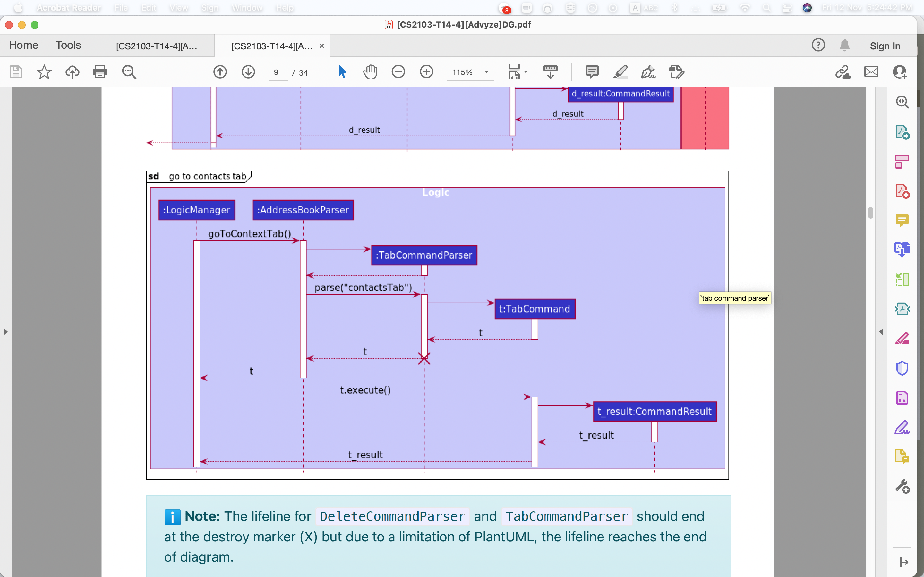Click the Print file icon
This screenshot has height=577, width=924.
click(100, 72)
